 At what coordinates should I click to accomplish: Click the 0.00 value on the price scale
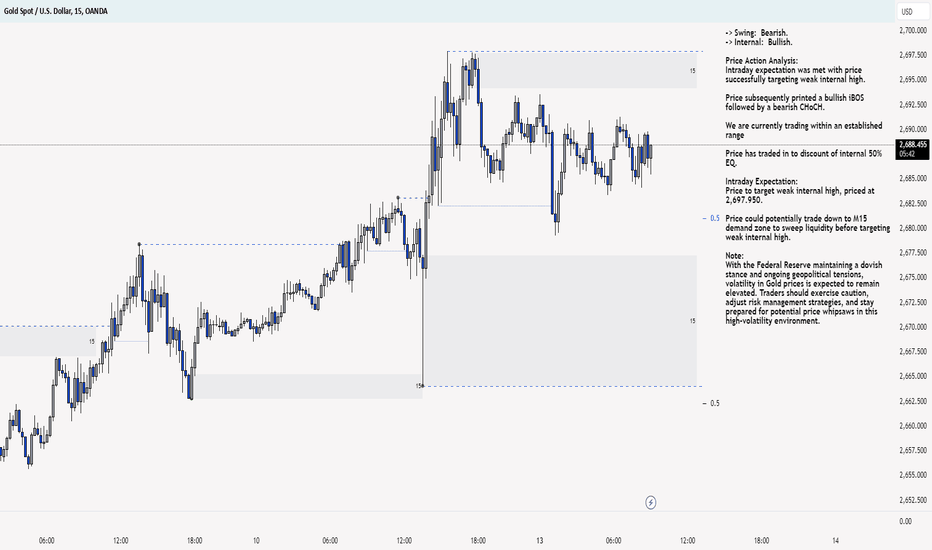click(x=905, y=521)
